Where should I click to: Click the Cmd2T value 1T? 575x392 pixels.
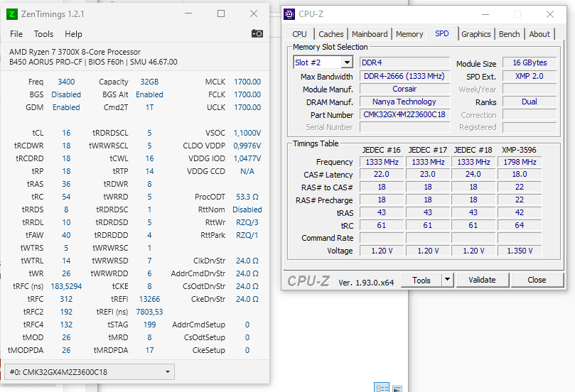pyautogui.click(x=149, y=107)
